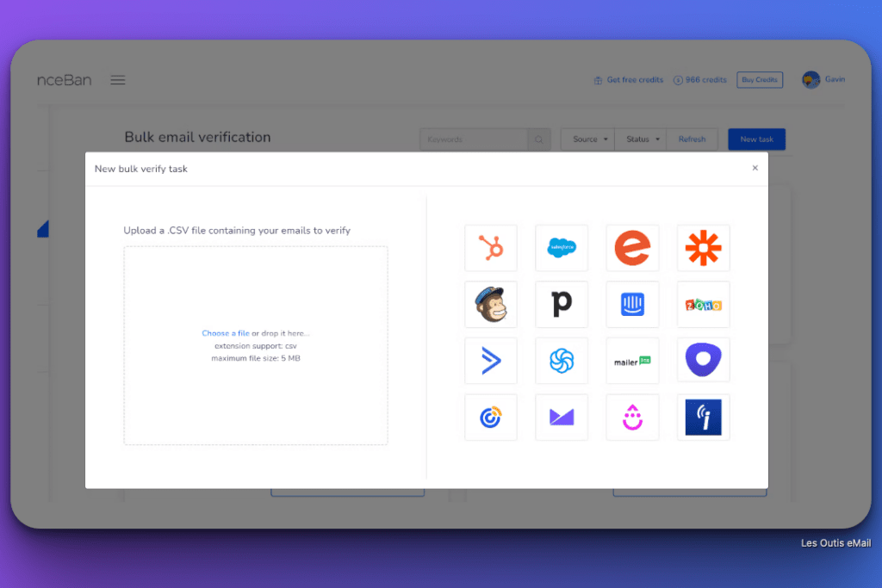
Task: Pick the Zapier orange asterisk icon
Action: click(703, 248)
